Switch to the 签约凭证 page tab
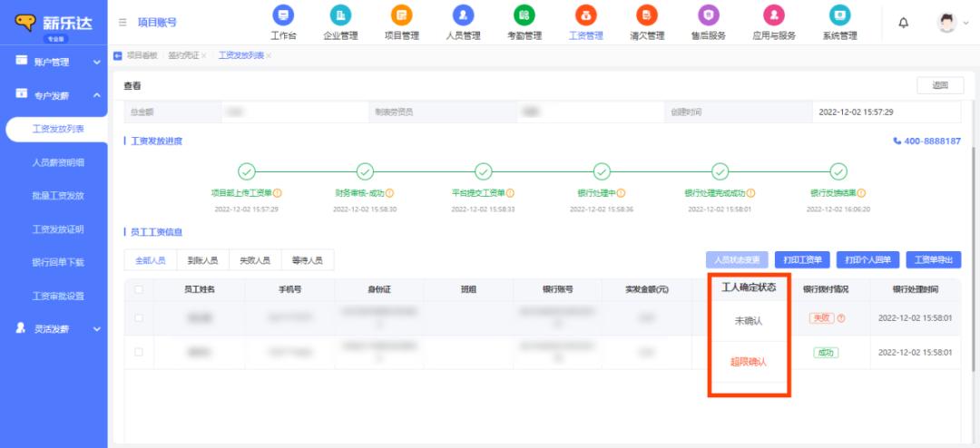Image resolution: width=980 pixels, height=448 pixels. 183,55
